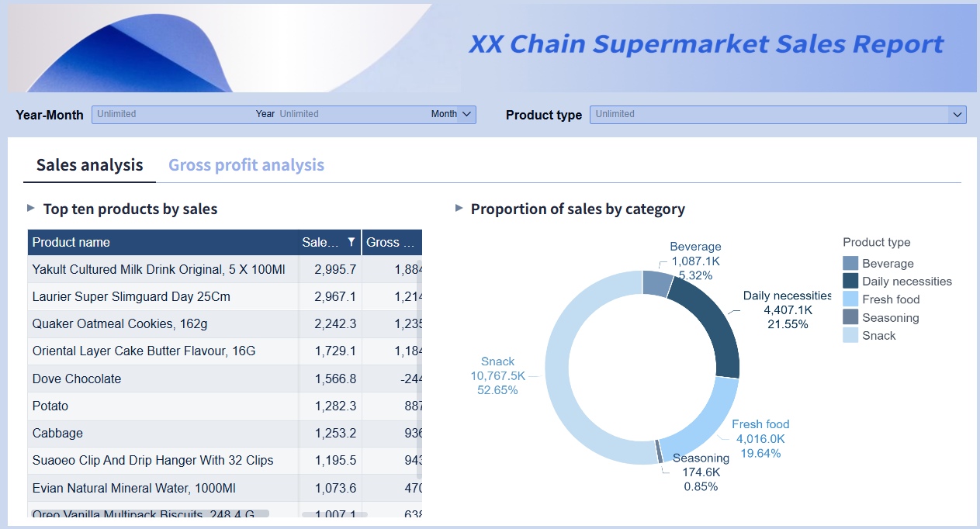Viewport: 980px width, 529px height.
Task: Switch to the Gross profit analysis tab
Action: click(246, 164)
